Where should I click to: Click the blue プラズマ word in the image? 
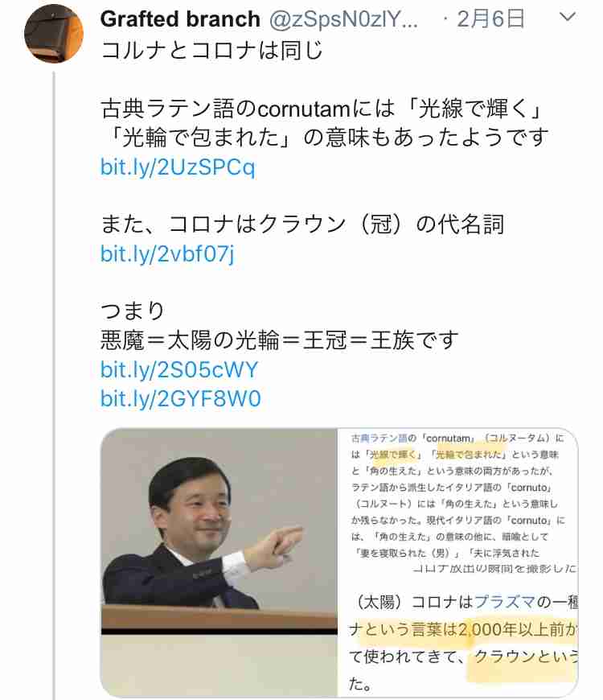(x=504, y=602)
